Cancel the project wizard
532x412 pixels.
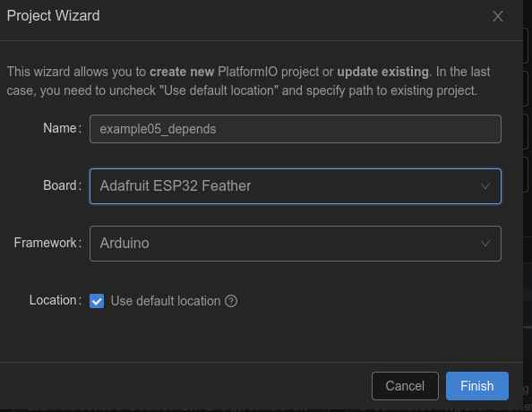coord(405,386)
